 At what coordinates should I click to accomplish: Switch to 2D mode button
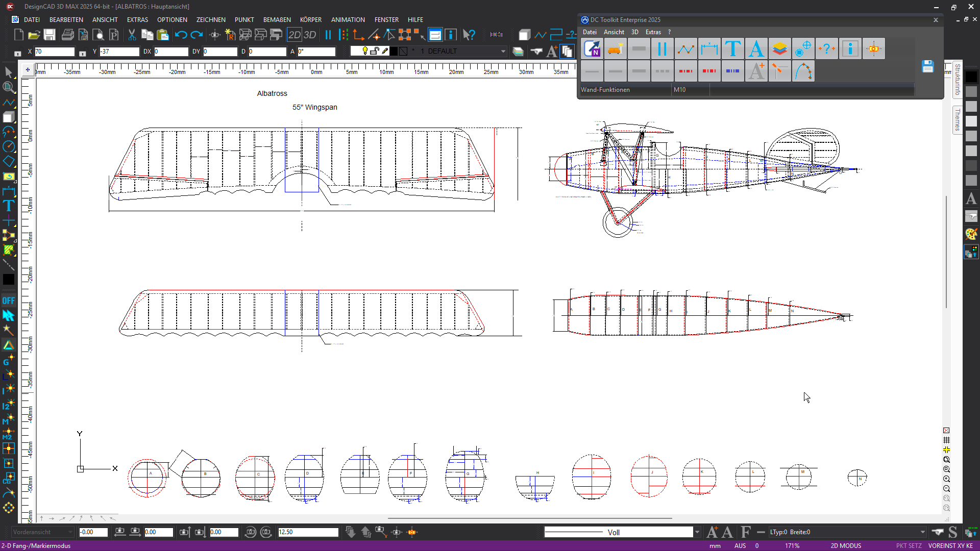[295, 35]
